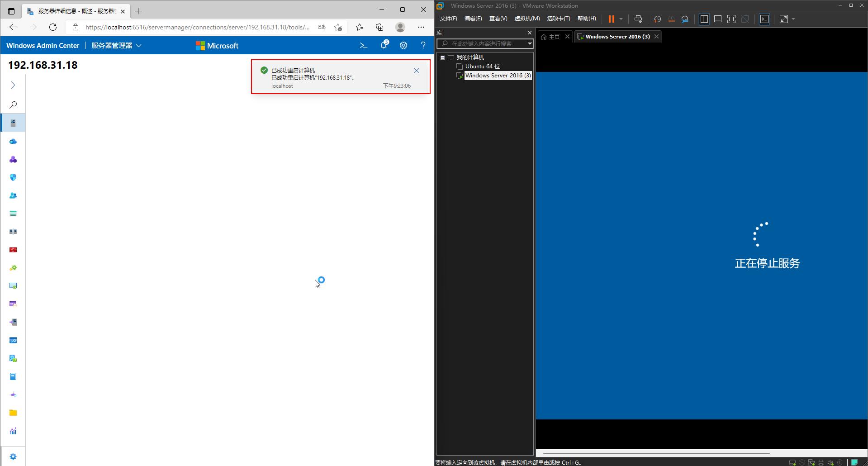Dismiss the restart success notification
The height and width of the screenshot is (466, 868).
click(x=417, y=71)
